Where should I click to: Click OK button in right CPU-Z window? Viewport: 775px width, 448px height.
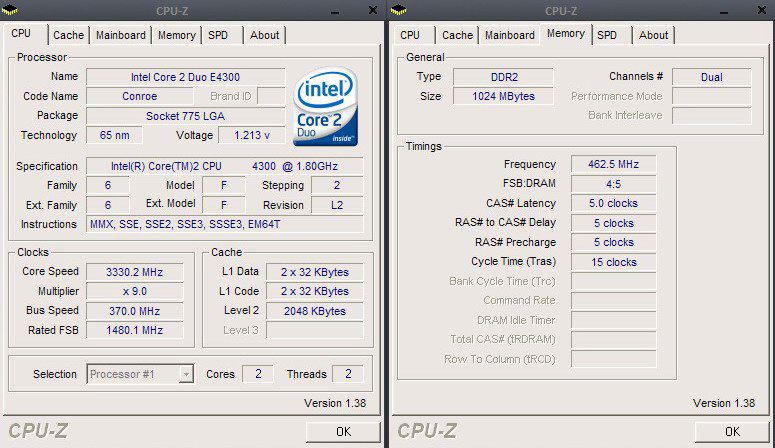pyautogui.click(x=732, y=432)
